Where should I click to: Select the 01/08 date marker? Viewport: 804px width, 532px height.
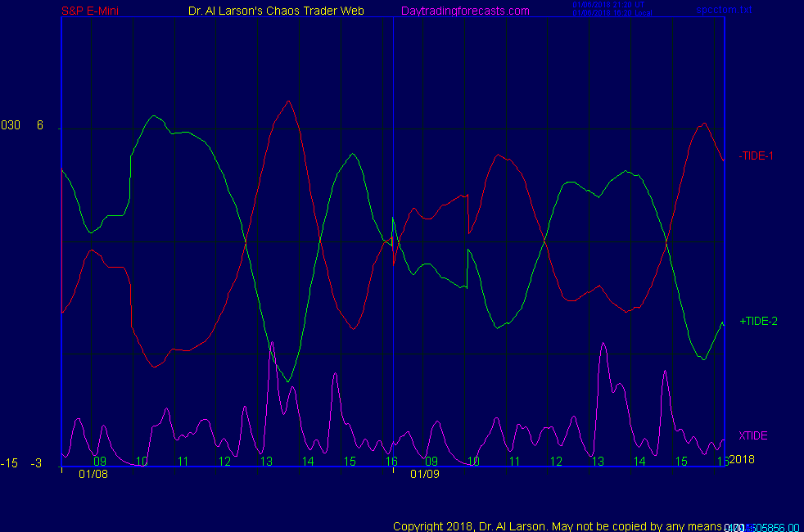(x=93, y=474)
